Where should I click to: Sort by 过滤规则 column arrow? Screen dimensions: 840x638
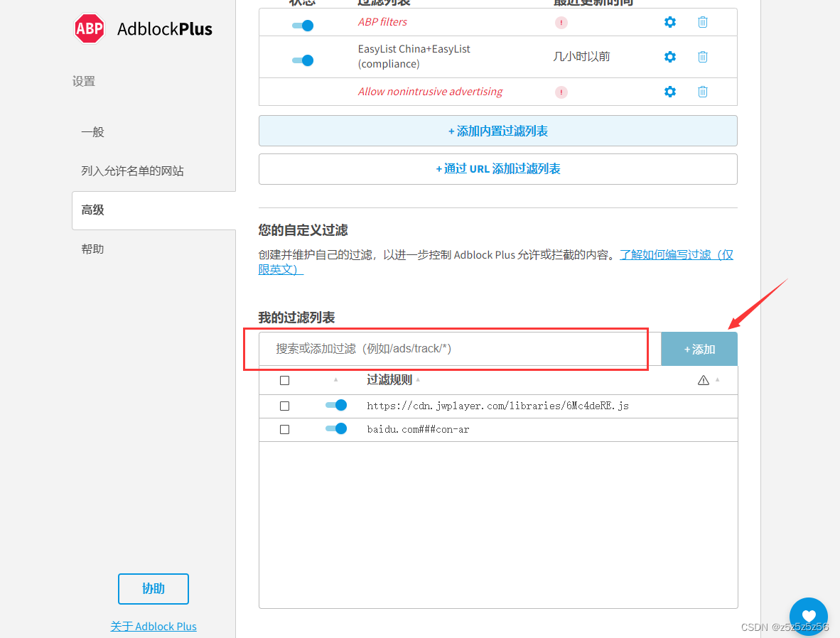click(418, 380)
